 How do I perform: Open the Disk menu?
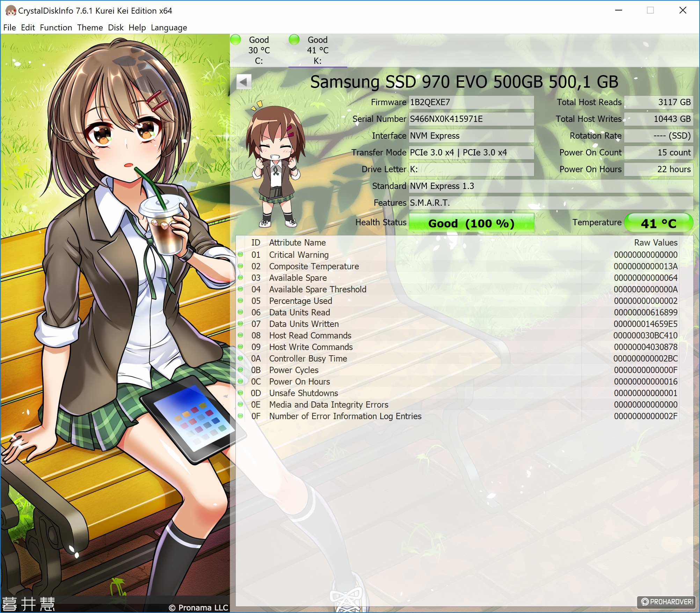point(116,28)
